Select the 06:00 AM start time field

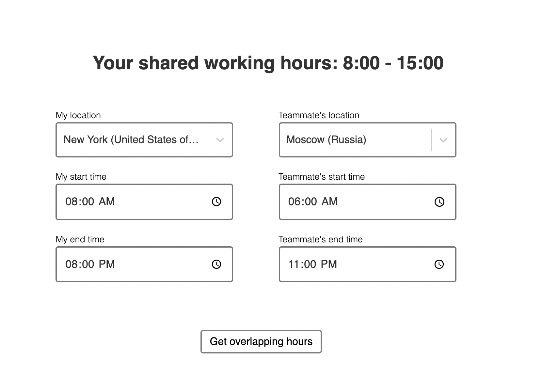[353, 202]
